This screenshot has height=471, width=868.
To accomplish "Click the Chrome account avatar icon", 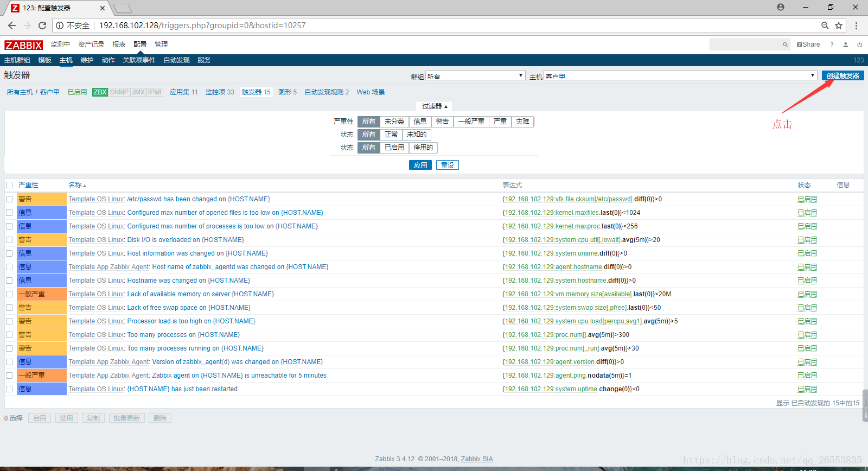I will [781, 7].
